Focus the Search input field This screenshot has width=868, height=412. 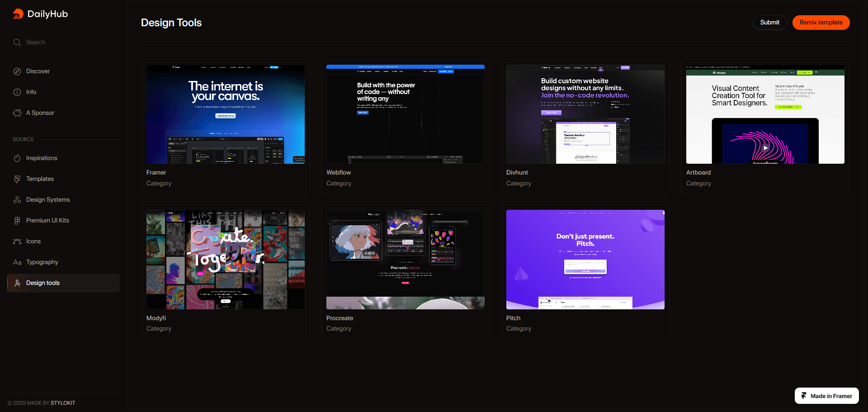[x=63, y=43]
